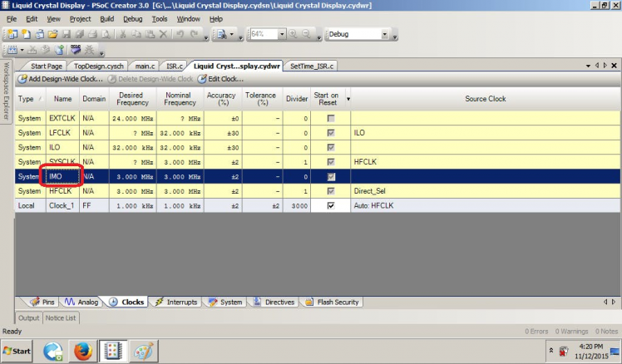Open the column chooser arrow after Start on Reset
The image size is (622, 364).
tap(348, 99)
